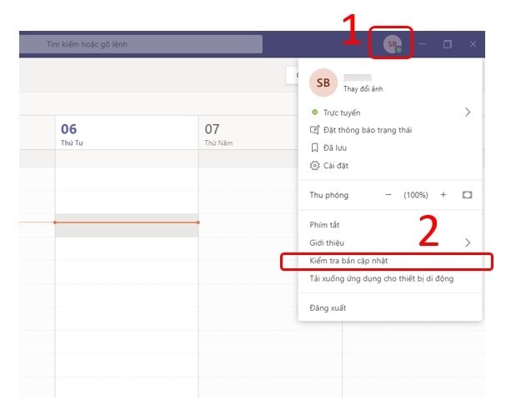
Task: Expand the Giới thiệu chevron arrow
Action: [x=468, y=242]
